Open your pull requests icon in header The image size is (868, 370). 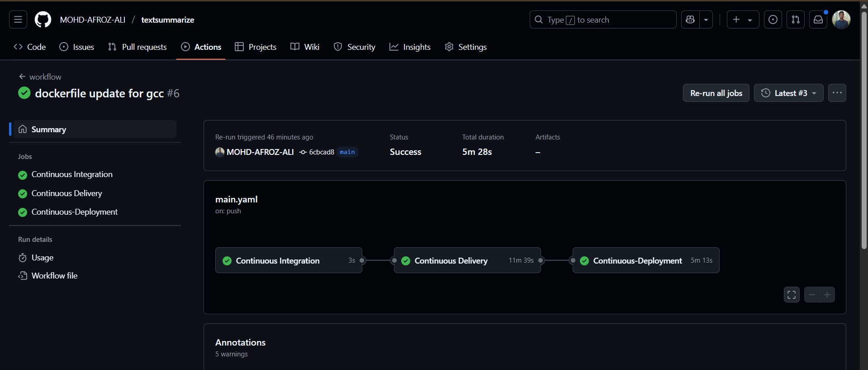coord(796,19)
